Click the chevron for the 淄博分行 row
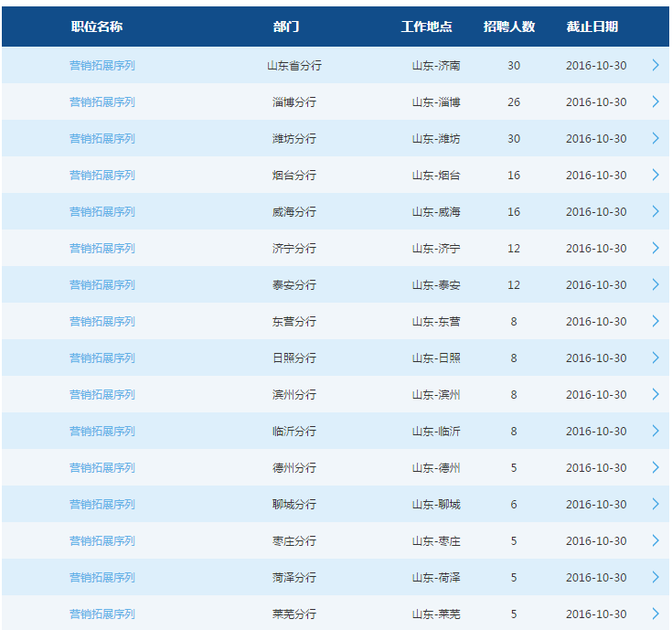The image size is (672, 630). (655, 101)
